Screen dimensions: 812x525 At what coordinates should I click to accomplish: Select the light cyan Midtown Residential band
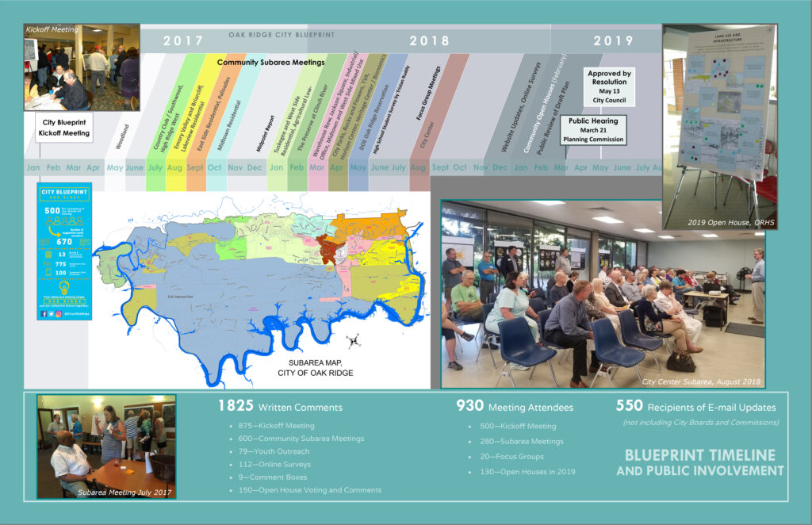234,121
